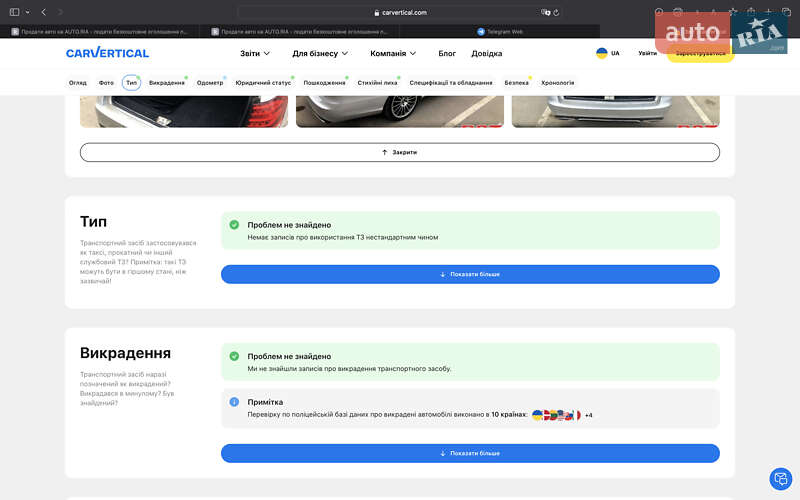Collapse the photo gallery with Закрити
Screen dimensions: 800x500
click(400, 152)
